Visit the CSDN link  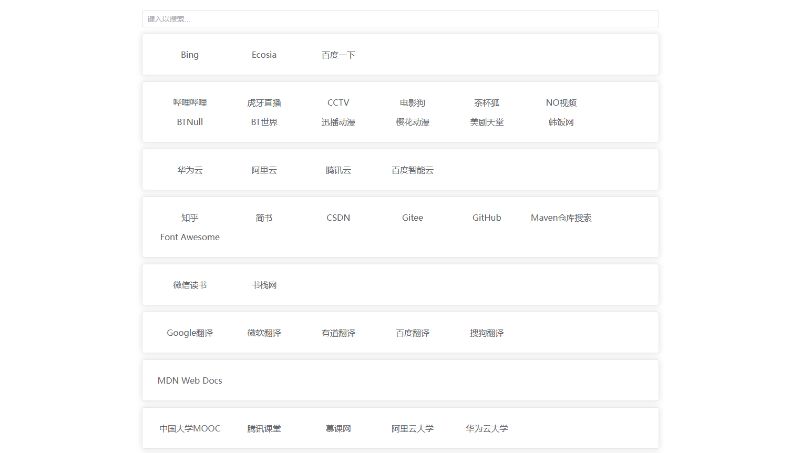pyautogui.click(x=338, y=218)
